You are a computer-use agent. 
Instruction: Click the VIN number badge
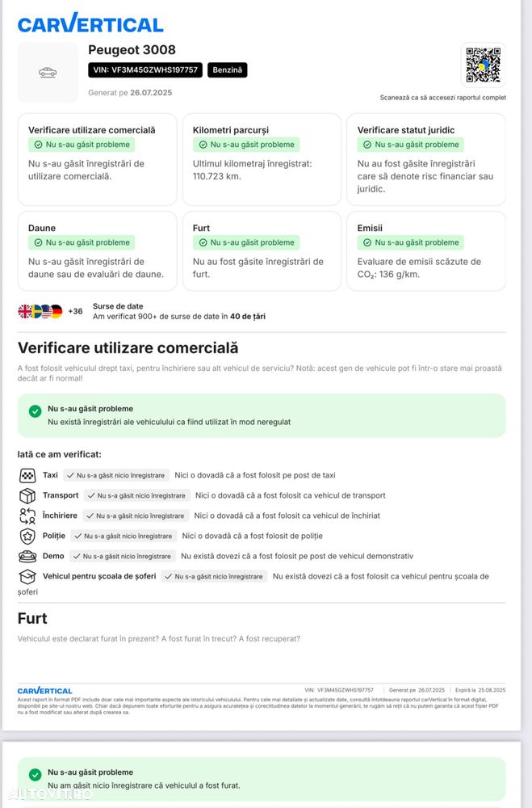pos(145,70)
